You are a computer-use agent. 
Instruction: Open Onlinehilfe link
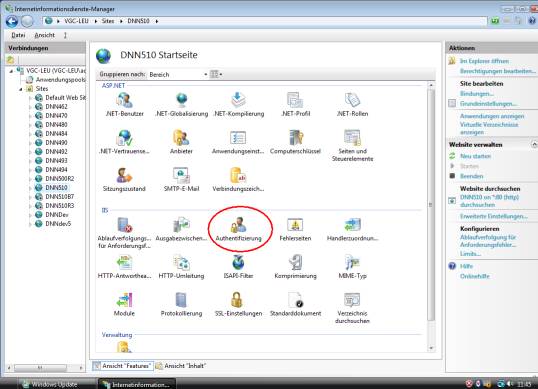coord(475,276)
